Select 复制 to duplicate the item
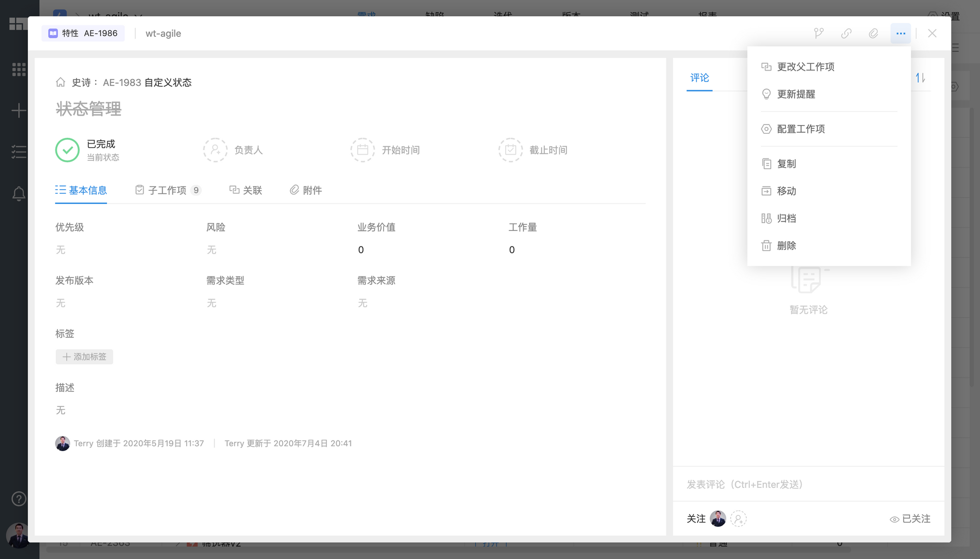Image resolution: width=980 pixels, height=559 pixels. [829, 164]
